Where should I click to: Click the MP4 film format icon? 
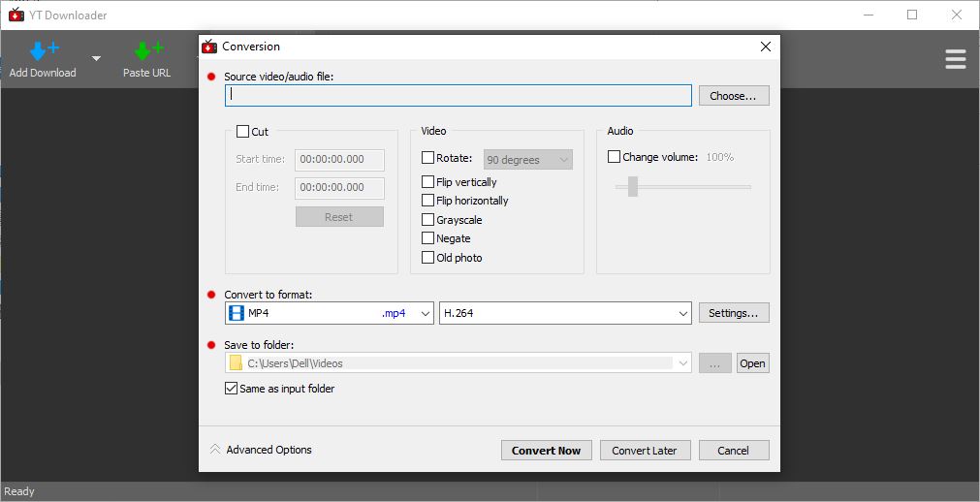pyautogui.click(x=237, y=313)
